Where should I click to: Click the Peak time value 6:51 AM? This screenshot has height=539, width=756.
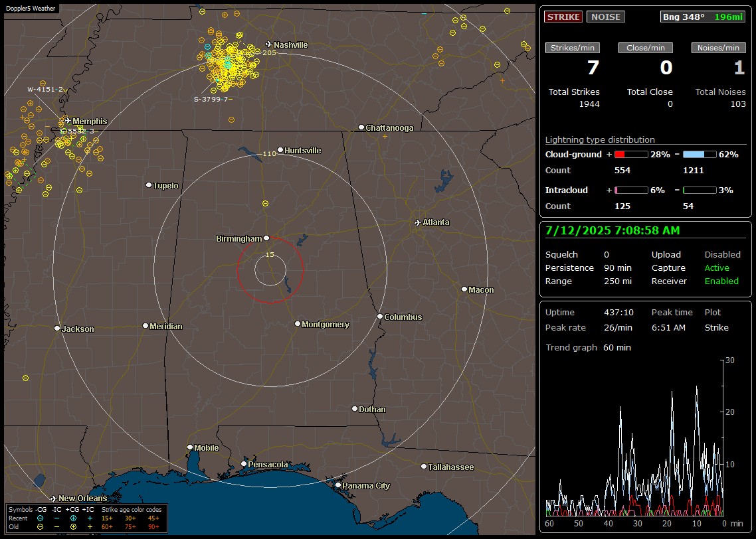pyautogui.click(x=668, y=327)
